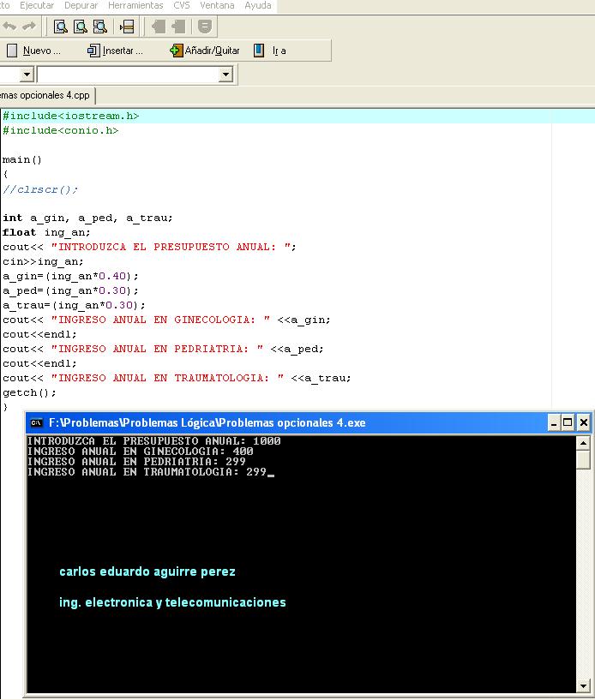Click the main() code line

point(22,159)
